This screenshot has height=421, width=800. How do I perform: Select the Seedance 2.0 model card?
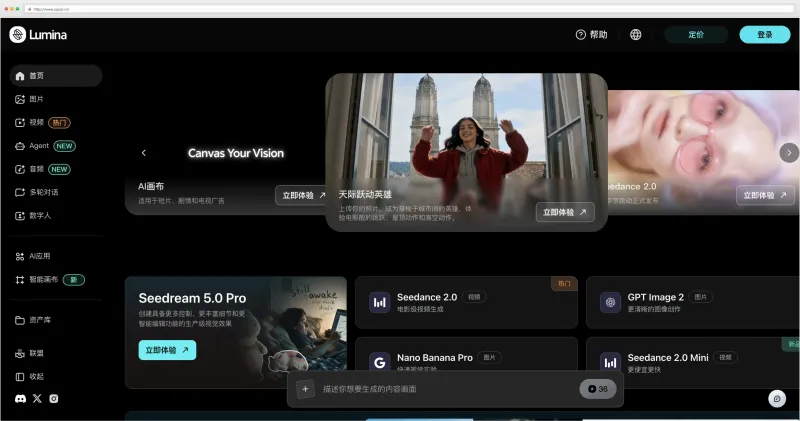[466, 302]
